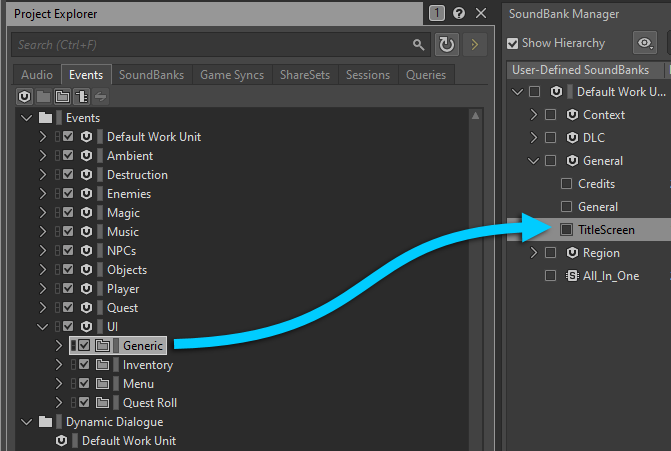This screenshot has height=451, width=671.
Task: Toggle the Show Hierarchy checkbox
Action: coord(513,43)
